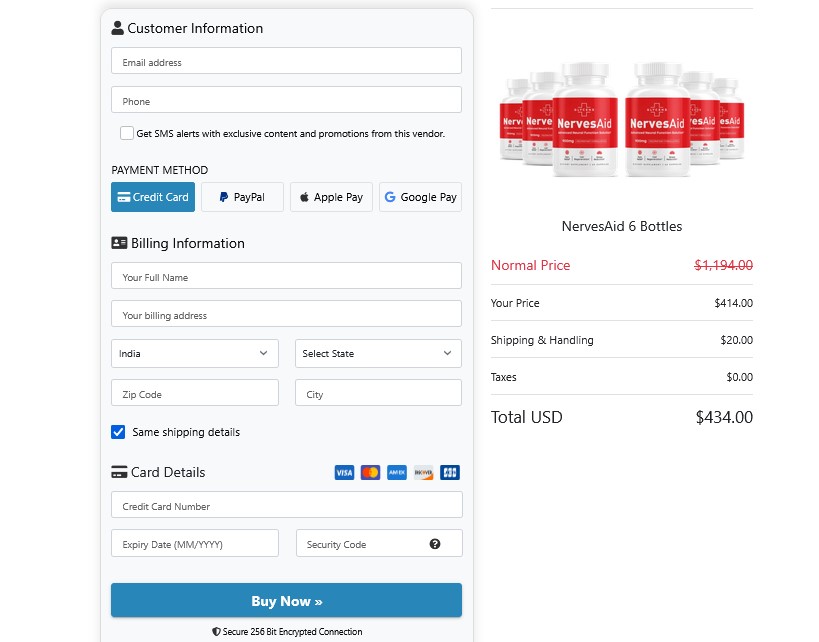Click the PAYMENT METHOD heading
The width and height of the screenshot is (819, 642).
click(x=160, y=170)
